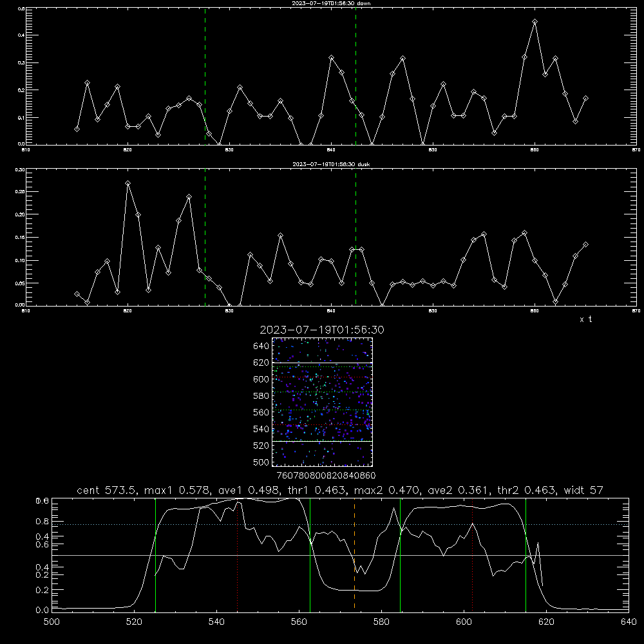Click 'ave1 0.498' in the bottom plot title
This screenshot has width=644, height=644.
pyautogui.click(x=251, y=490)
